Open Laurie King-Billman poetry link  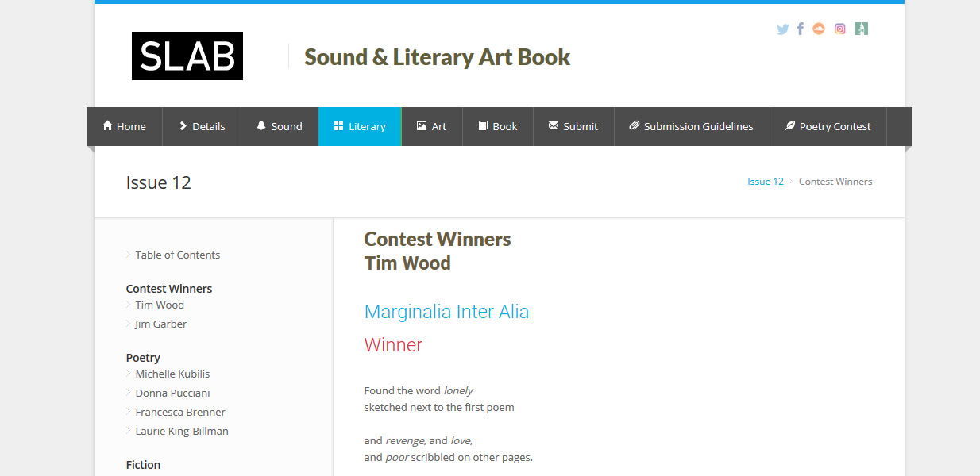point(182,431)
